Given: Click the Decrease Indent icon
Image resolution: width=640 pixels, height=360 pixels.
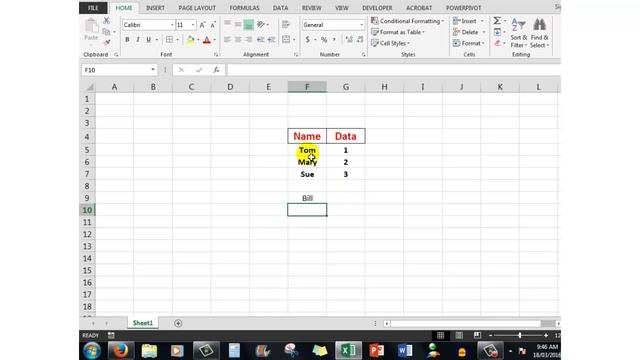Looking at the screenshot, I should click(x=260, y=40).
